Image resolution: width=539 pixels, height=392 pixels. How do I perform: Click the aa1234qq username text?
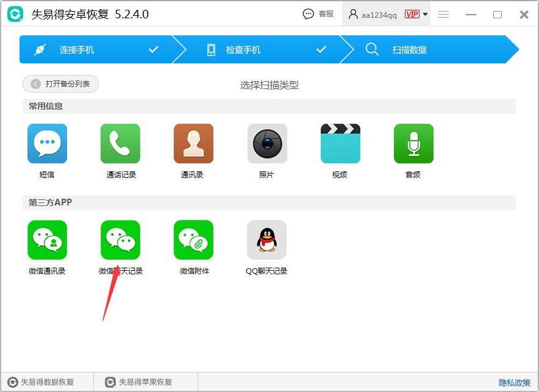[379, 15]
